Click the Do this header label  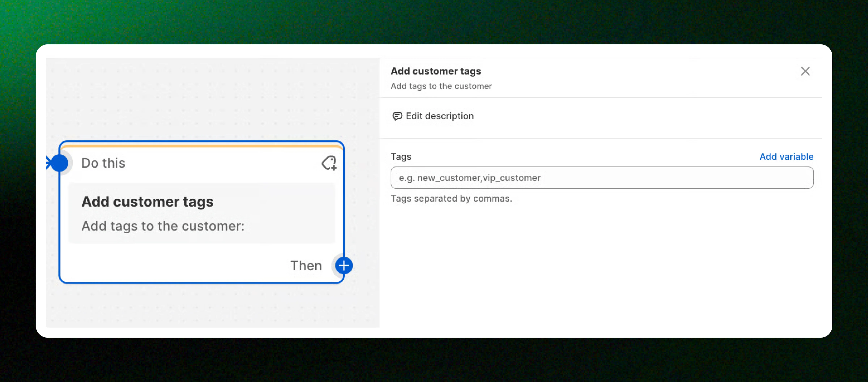(103, 163)
